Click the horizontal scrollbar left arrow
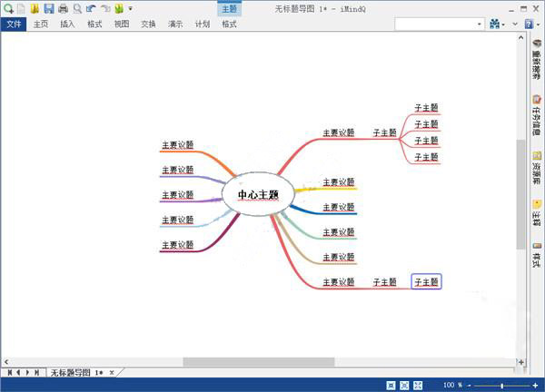 6,362
